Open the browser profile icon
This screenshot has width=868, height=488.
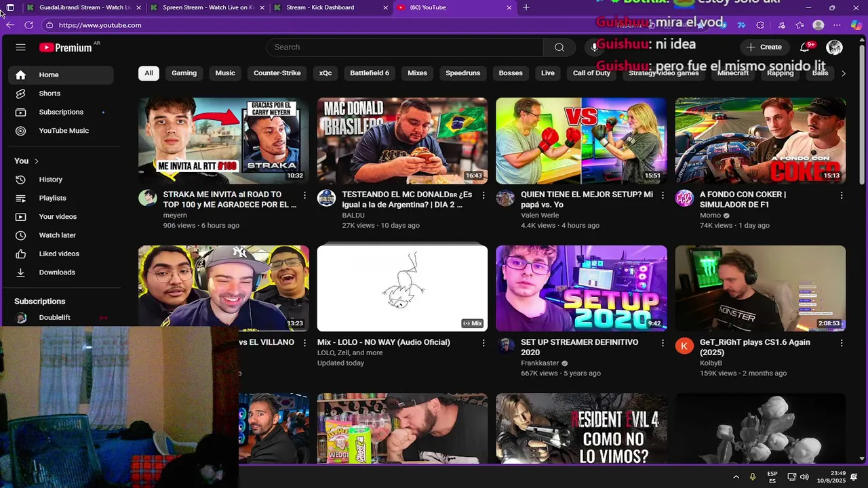tap(818, 25)
